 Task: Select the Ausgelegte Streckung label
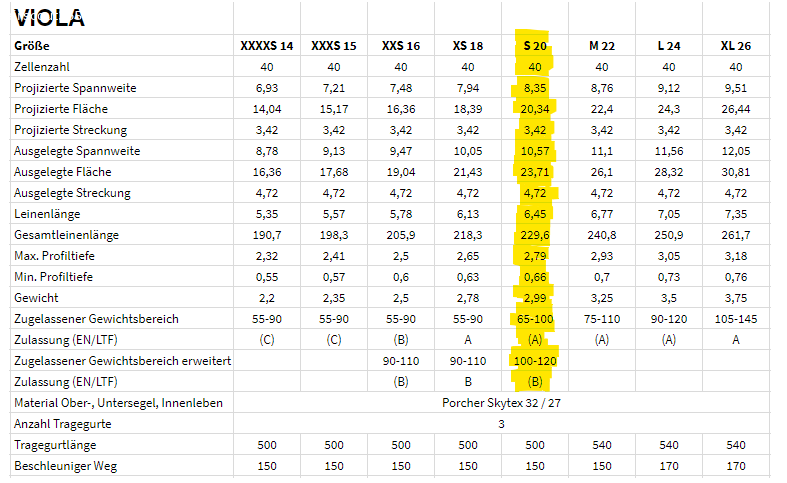point(72,193)
